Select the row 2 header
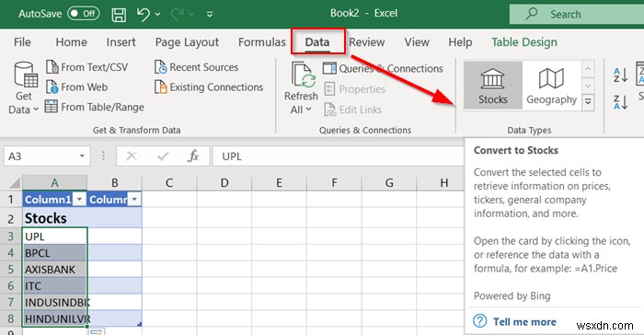Image resolution: width=644 pixels, height=335 pixels. pos(11,218)
